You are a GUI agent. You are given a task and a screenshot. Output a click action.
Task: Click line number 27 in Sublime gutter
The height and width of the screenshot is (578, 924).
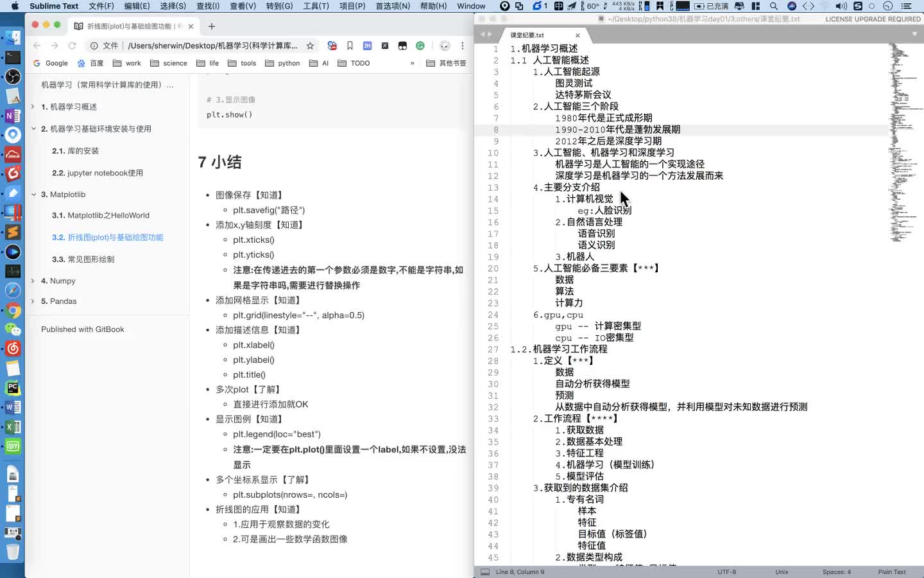[x=493, y=349]
